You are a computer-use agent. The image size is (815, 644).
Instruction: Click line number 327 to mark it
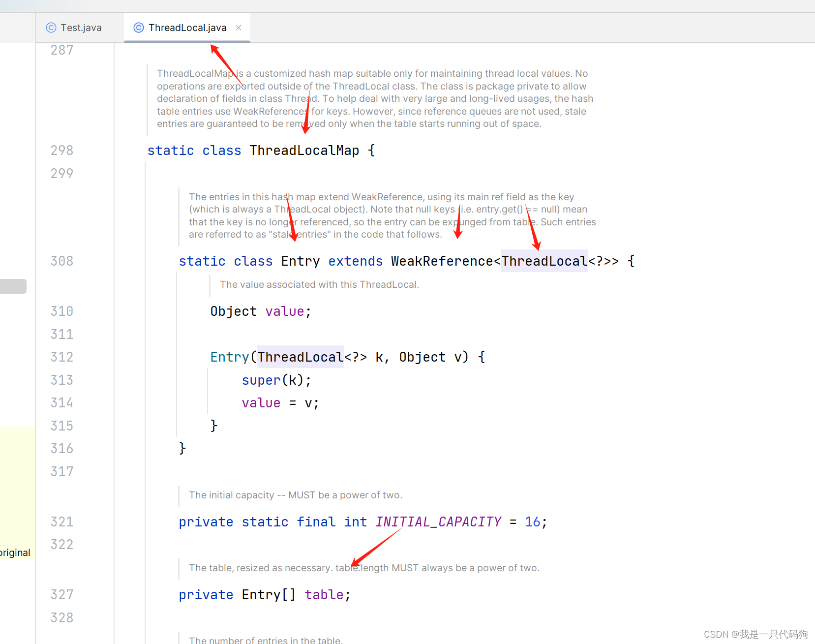click(x=61, y=594)
